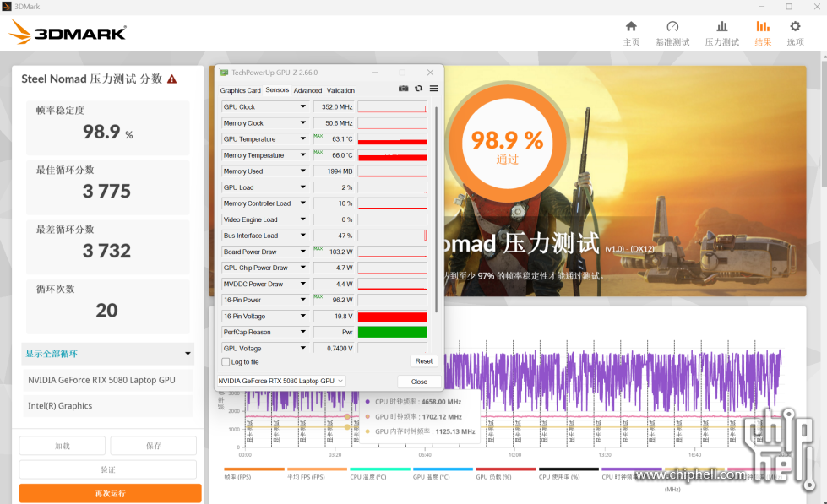
Task: Expand the Bus Interface Load sensor dropdown
Action: pos(302,236)
